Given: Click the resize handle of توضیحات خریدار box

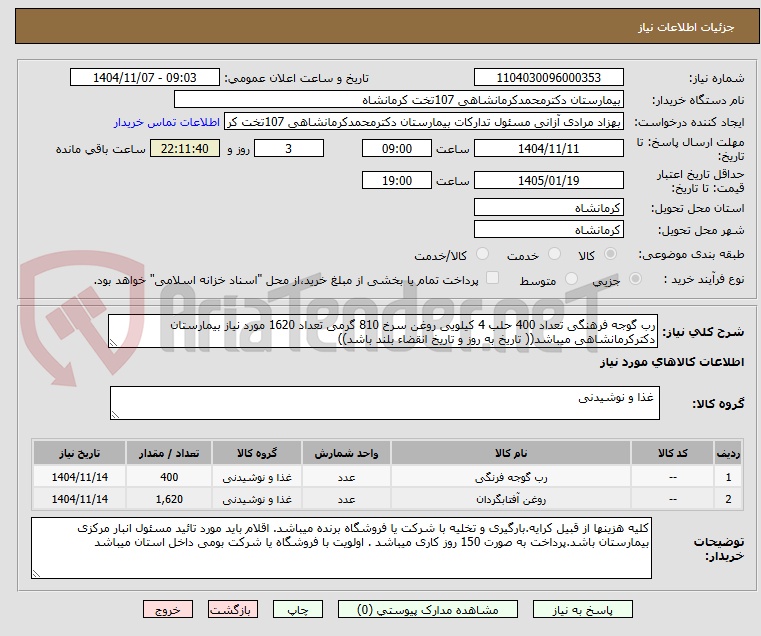Looking at the screenshot, I should (x=35, y=574).
